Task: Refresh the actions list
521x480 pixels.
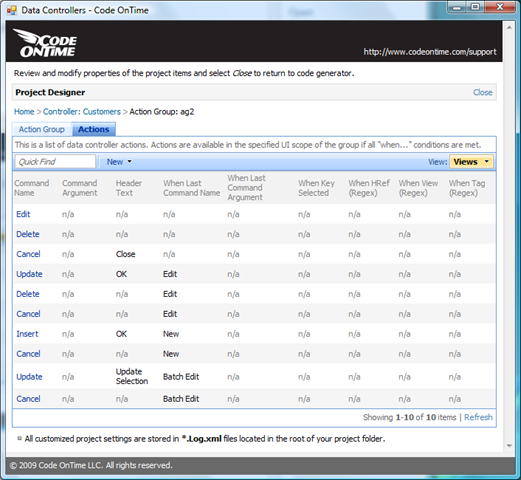Action: [x=478, y=417]
